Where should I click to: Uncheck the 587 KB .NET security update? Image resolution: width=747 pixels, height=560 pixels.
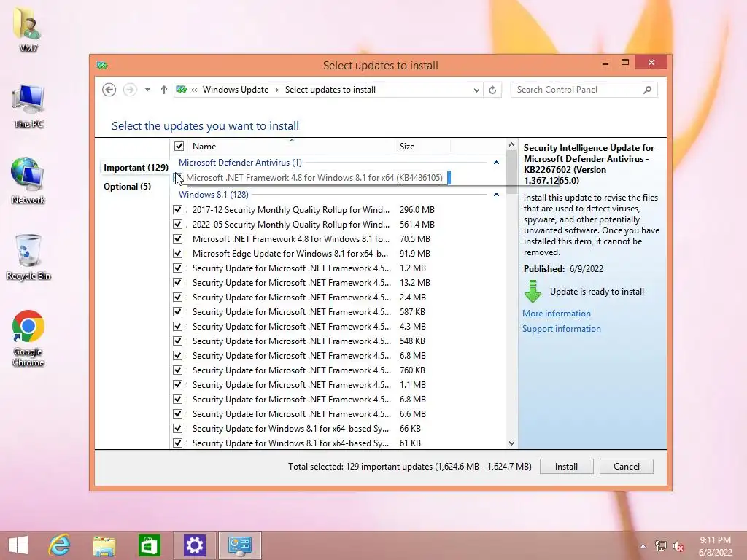178,312
